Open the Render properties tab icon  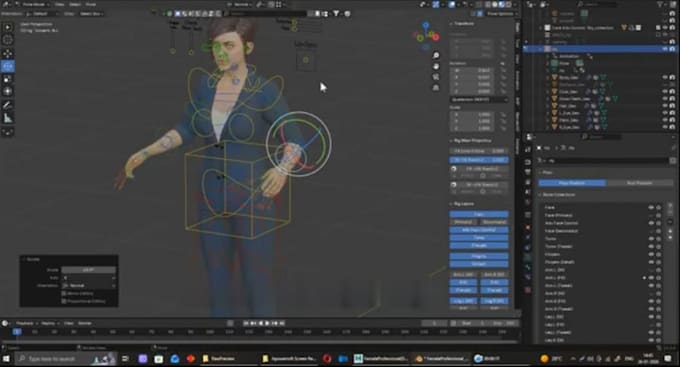point(528,162)
